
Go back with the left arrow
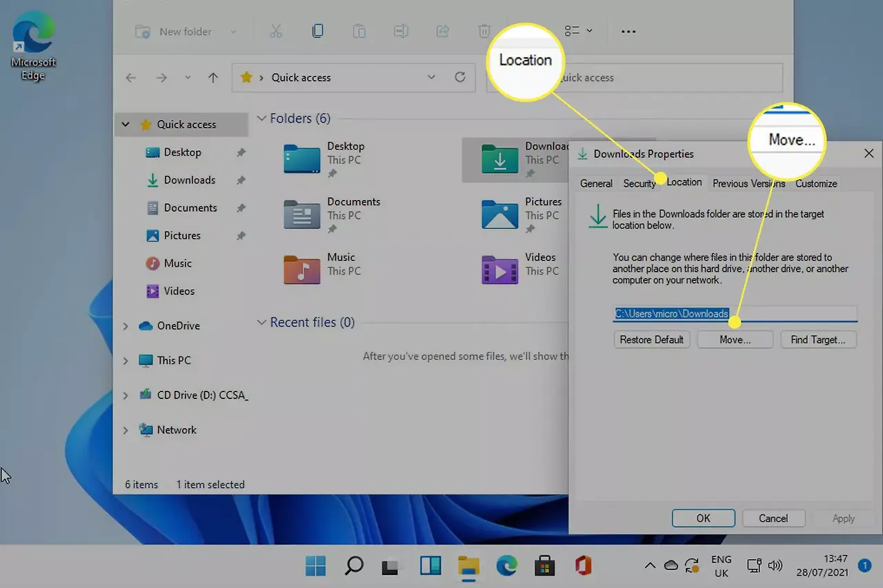(131, 78)
